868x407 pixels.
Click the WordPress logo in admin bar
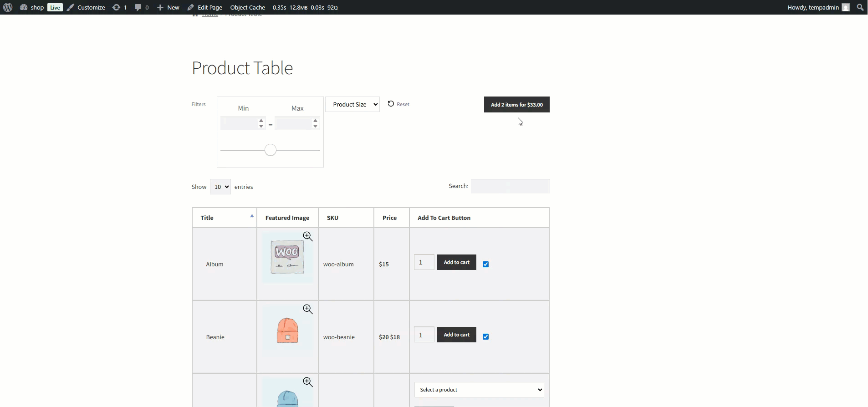coord(8,7)
